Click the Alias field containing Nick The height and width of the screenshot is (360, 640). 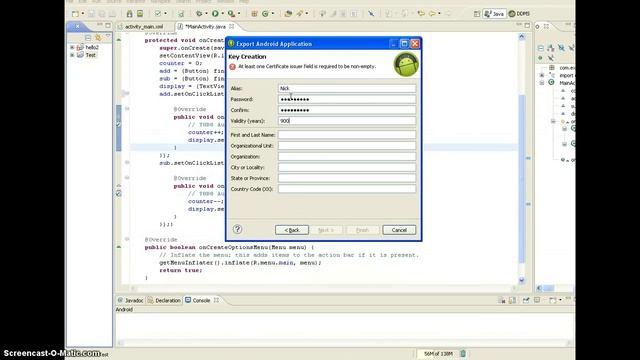347,88
